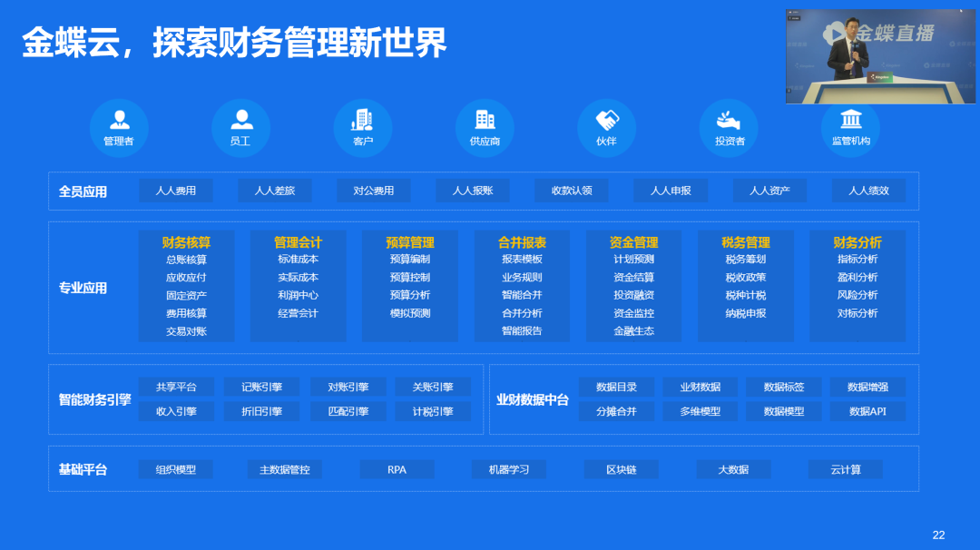The image size is (980, 550).
Task: Select the 金融生态 entry
Action: coord(633,331)
